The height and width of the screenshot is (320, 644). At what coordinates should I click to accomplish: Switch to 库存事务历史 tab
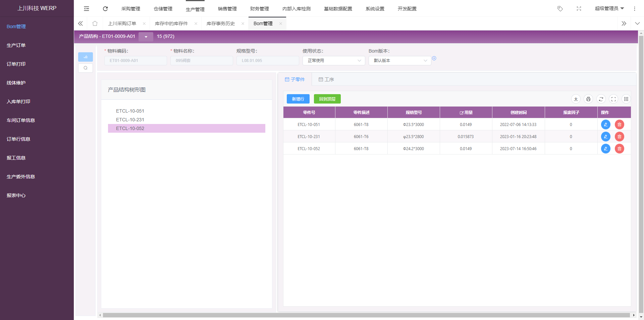221,23
